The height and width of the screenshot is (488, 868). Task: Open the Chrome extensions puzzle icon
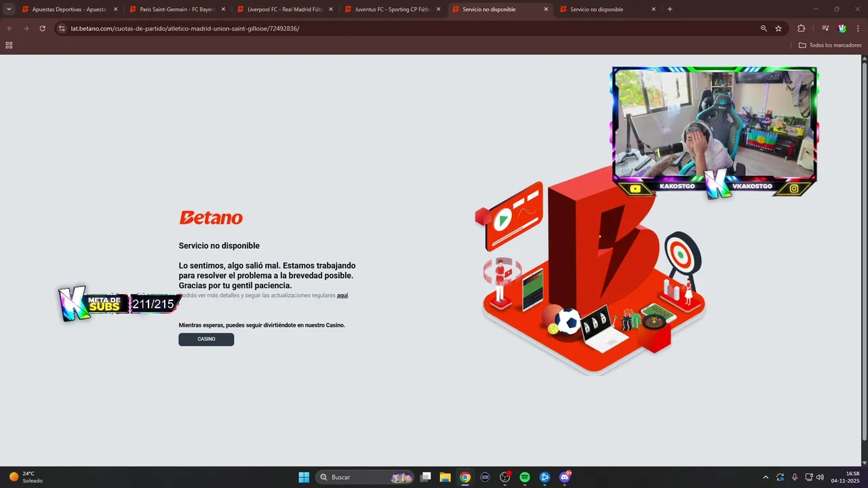pos(802,28)
